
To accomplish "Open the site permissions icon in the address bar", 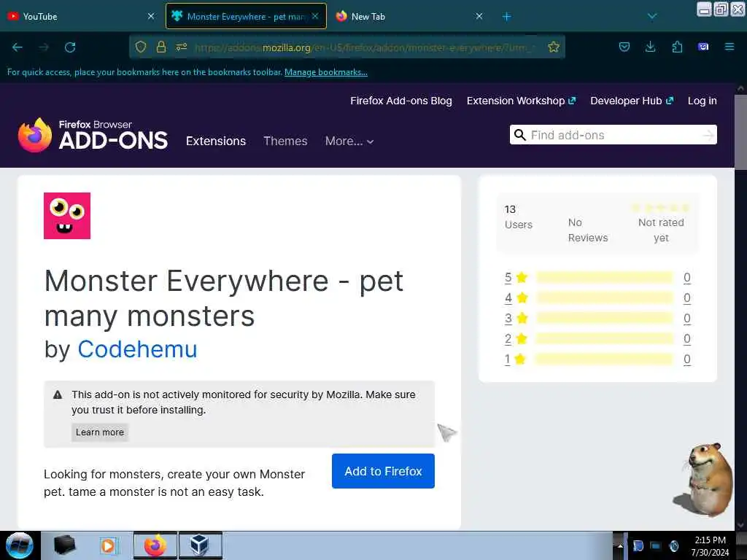I will (182, 47).
